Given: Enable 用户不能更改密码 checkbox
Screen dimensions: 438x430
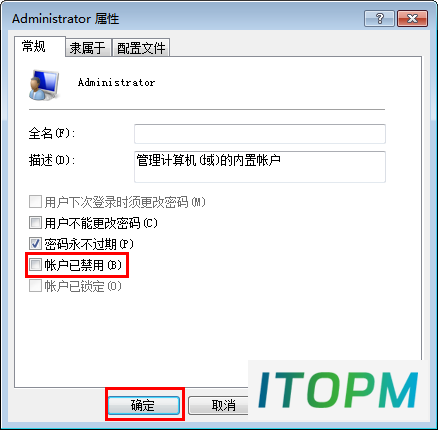Looking at the screenshot, I should [x=35, y=223].
